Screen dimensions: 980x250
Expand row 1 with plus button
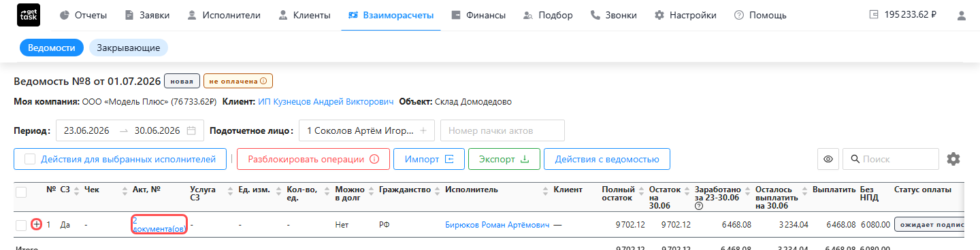(37, 224)
